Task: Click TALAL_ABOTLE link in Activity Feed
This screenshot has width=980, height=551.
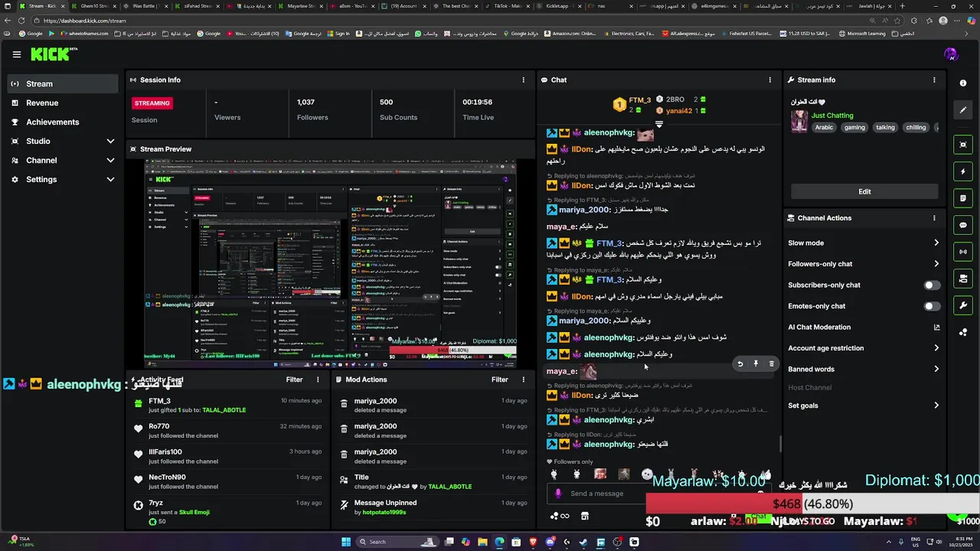Action: pyautogui.click(x=224, y=410)
